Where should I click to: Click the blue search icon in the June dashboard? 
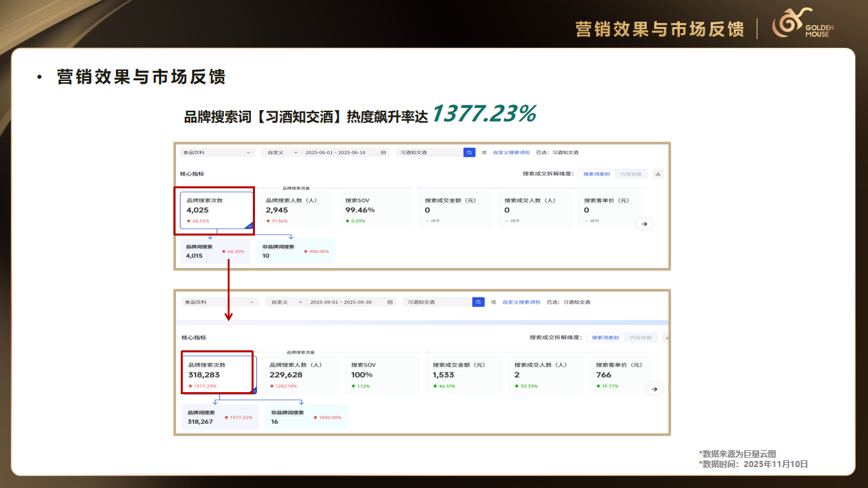click(x=469, y=153)
